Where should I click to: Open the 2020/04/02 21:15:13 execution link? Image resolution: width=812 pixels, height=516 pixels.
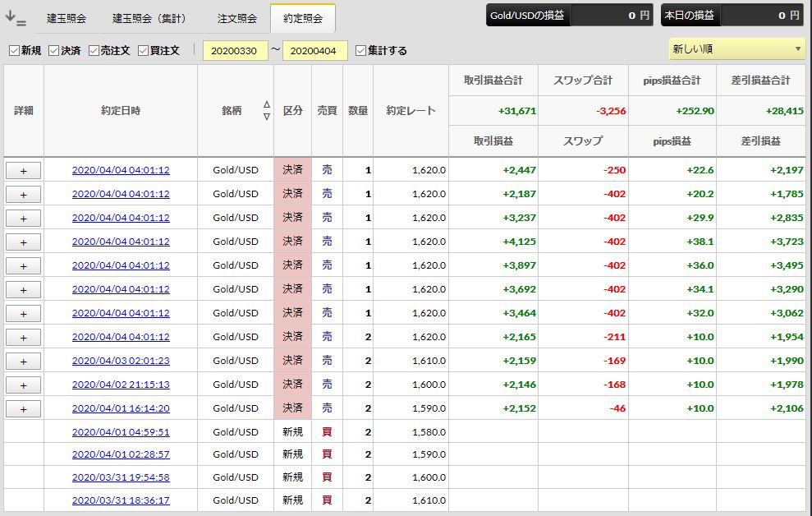[x=121, y=385]
